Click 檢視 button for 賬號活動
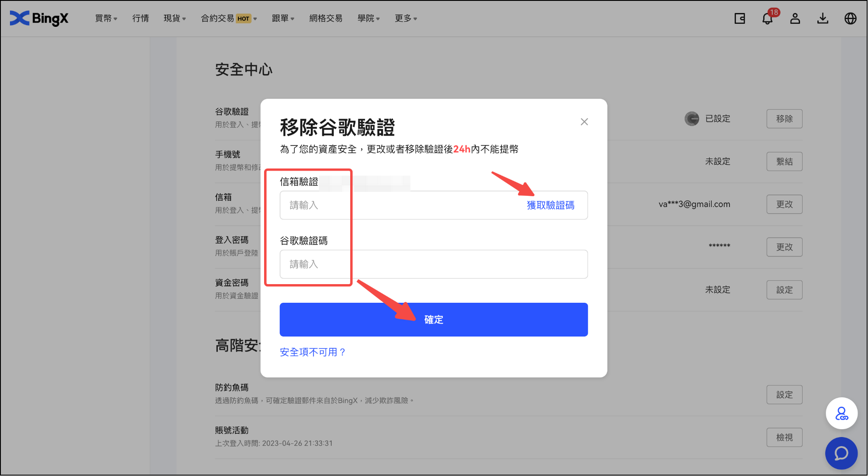Image resolution: width=868 pixels, height=476 pixels. coord(784,437)
